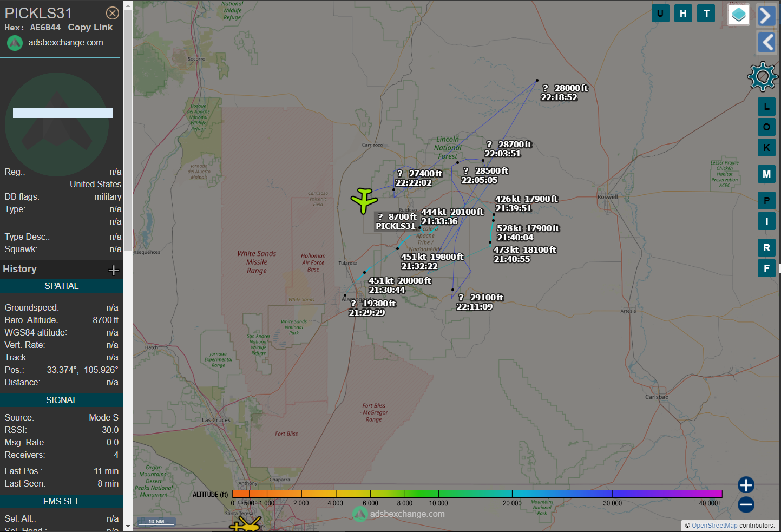Toggle the M map option button
Viewport: 781px width, 532px height.
[766, 174]
